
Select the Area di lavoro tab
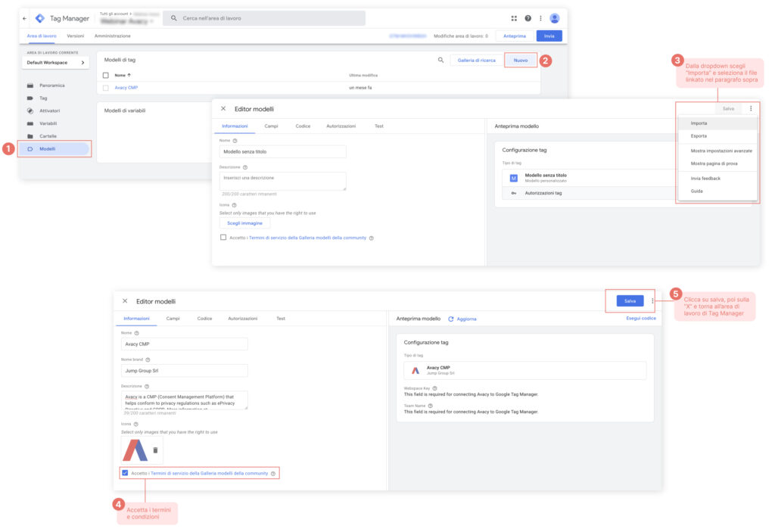coord(42,36)
